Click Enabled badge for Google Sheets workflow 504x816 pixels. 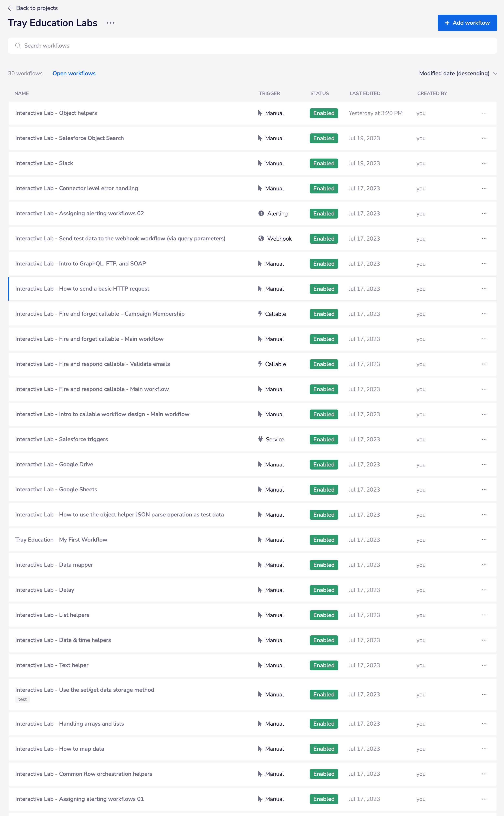(x=323, y=489)
